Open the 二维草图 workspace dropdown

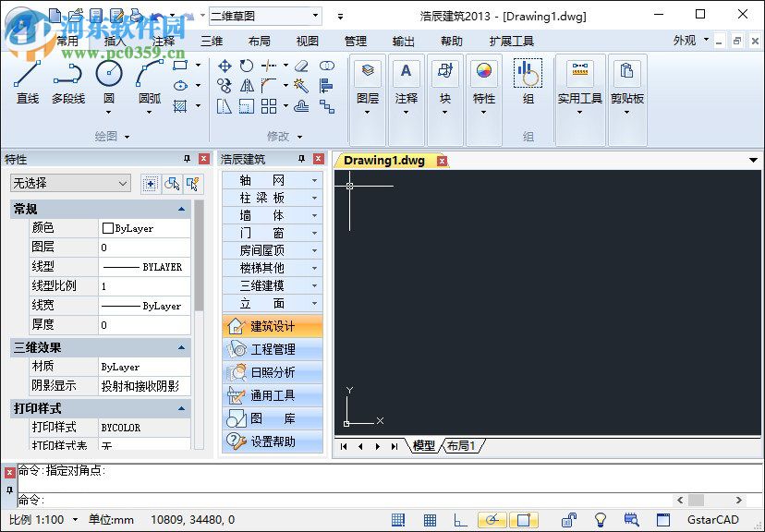pos(314,15)
